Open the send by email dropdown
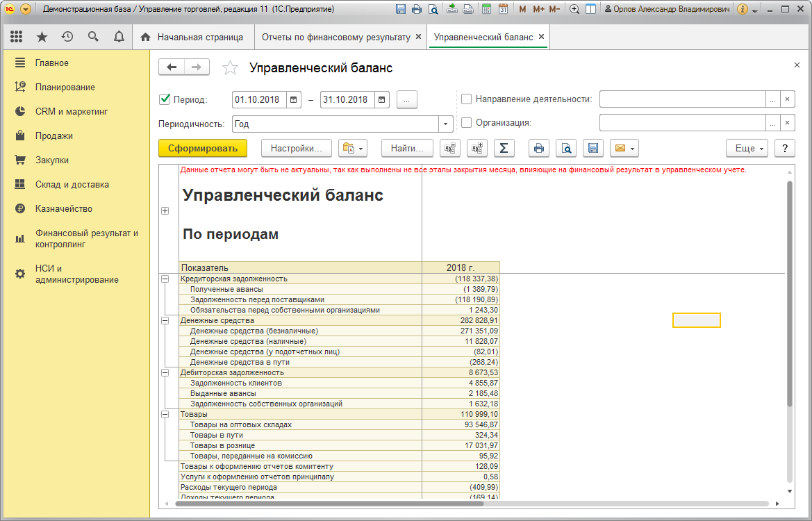812x521 pixels. (x=624, y=148)
